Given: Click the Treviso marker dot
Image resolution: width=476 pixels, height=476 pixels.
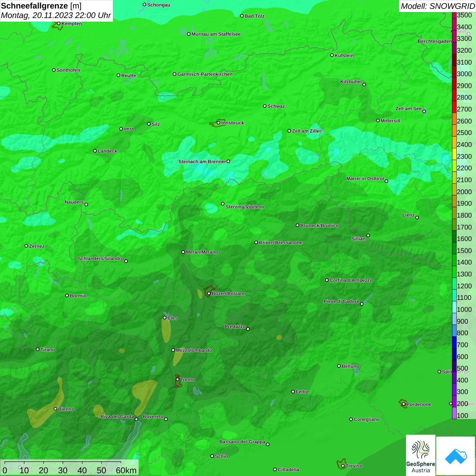Looking at the screenshot, I should (x=343, y=466).
